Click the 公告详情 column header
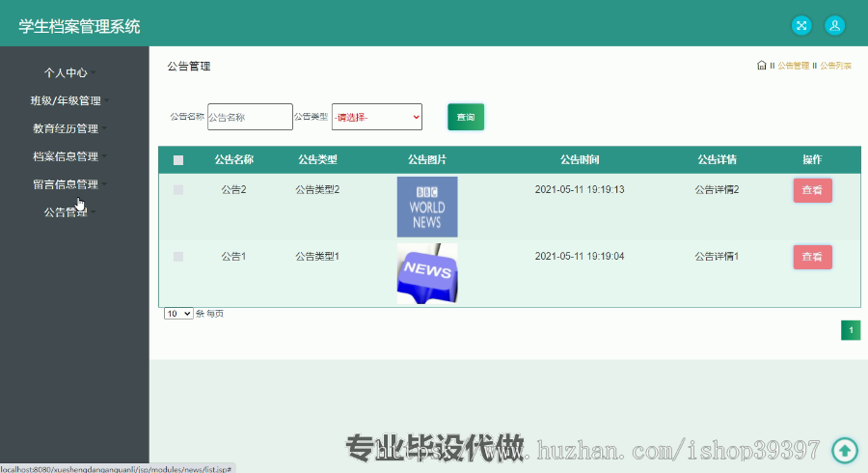This screenshot has height=473, width=868. click(x=717, y=159)
